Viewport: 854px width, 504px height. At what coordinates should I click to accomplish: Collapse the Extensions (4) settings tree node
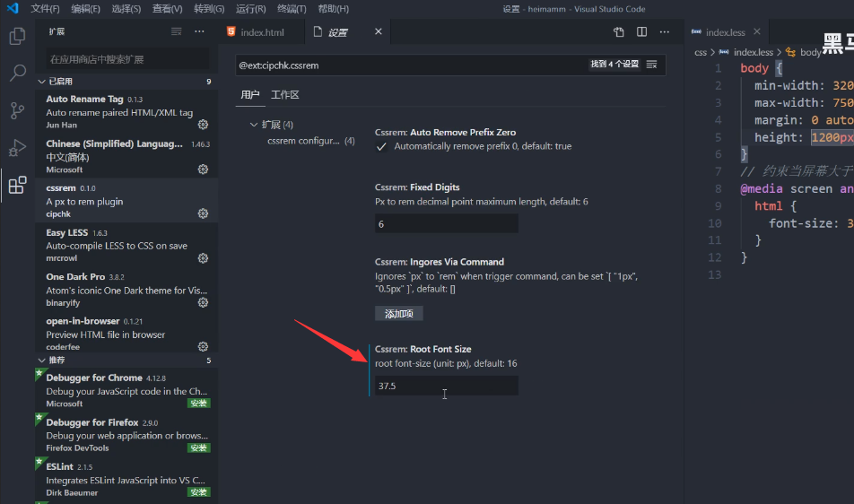click(254, 125)
